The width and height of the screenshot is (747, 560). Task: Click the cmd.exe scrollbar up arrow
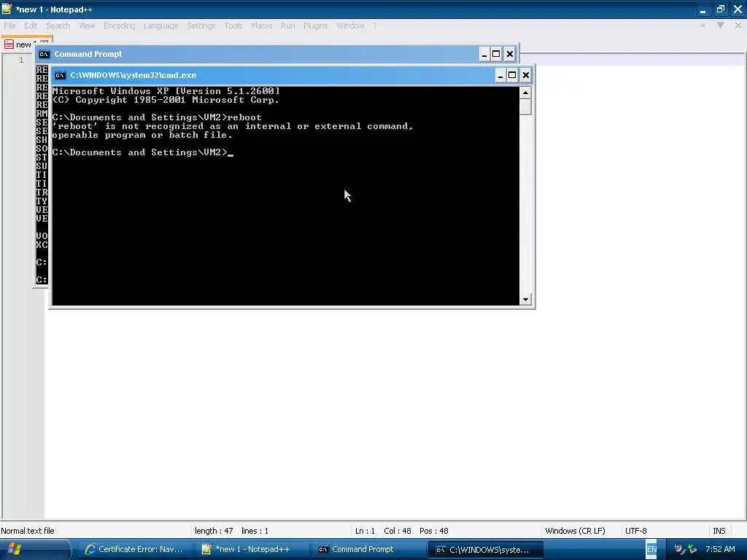point(525,93)
